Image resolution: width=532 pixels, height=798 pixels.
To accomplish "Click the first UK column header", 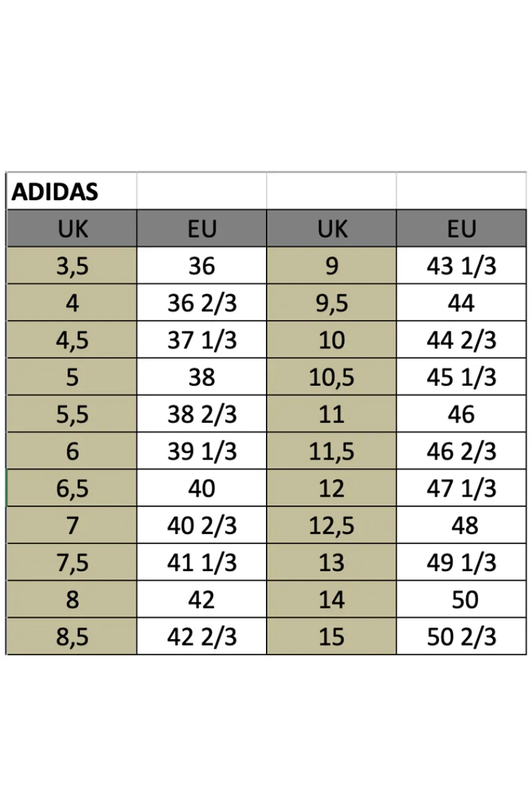I will click(72, 229).
